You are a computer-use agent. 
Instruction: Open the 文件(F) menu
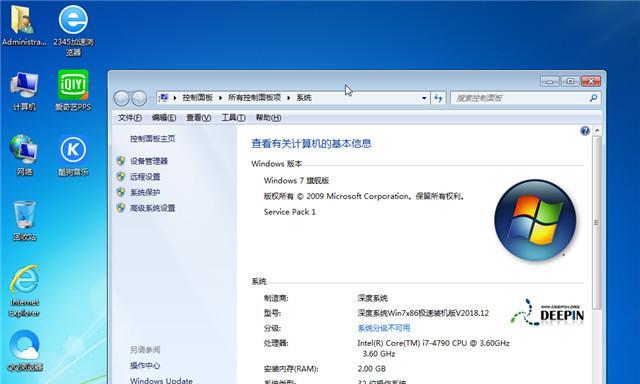tap(130, 118)
